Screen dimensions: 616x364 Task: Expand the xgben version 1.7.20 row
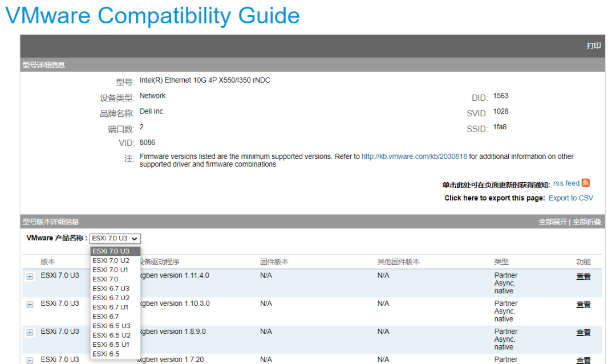click(x=30, y=360)
